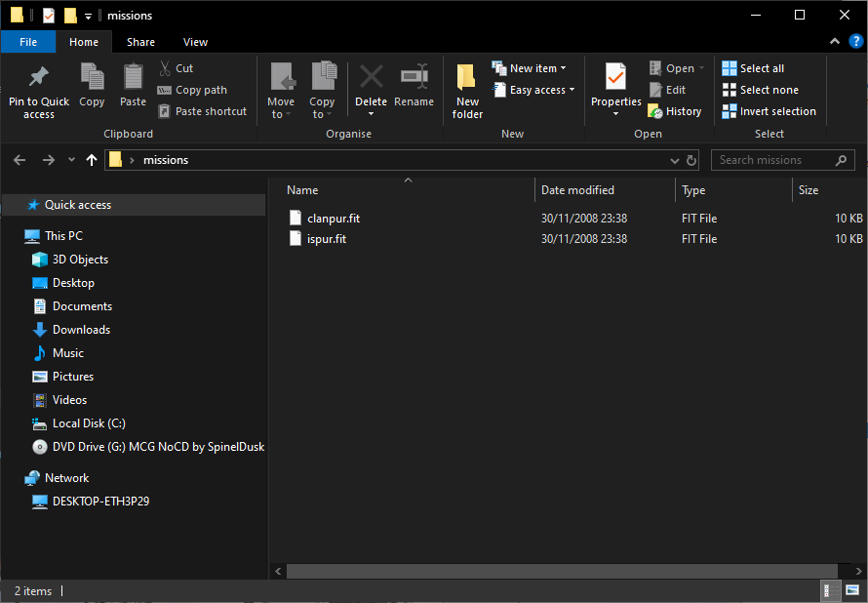Viewport: 868px width, 603px height.
Task: Select the clanpur.fit file
Action: coord(333,219)
